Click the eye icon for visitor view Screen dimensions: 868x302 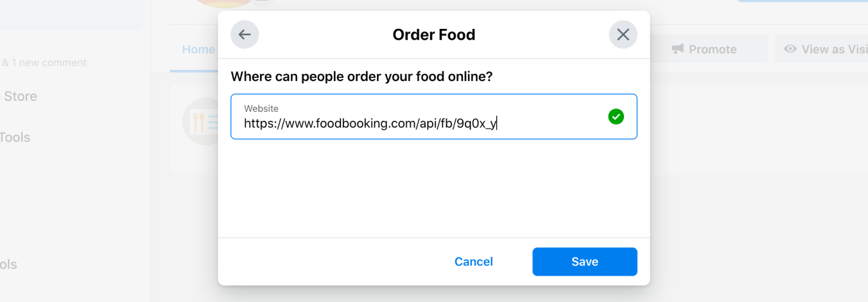[x=790, y=49]
